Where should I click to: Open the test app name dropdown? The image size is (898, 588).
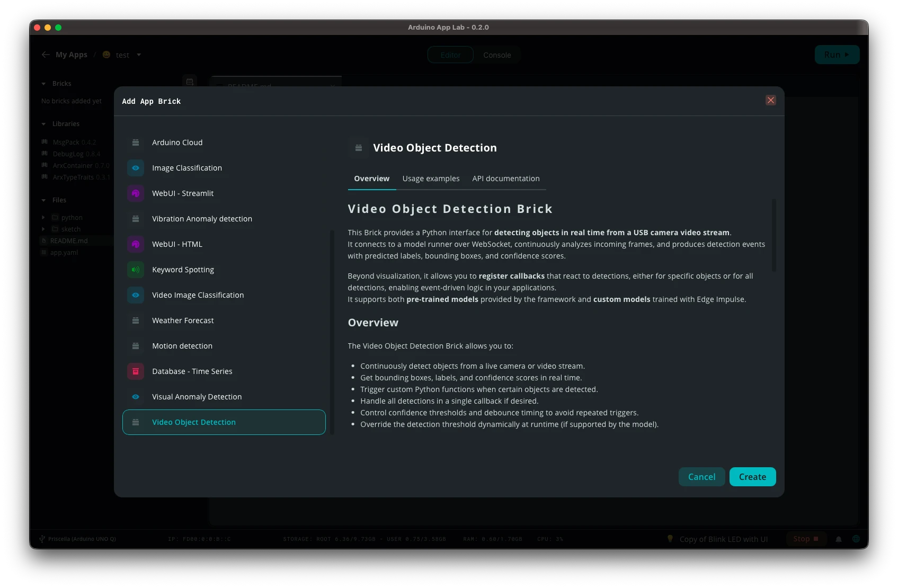(139, 55)
